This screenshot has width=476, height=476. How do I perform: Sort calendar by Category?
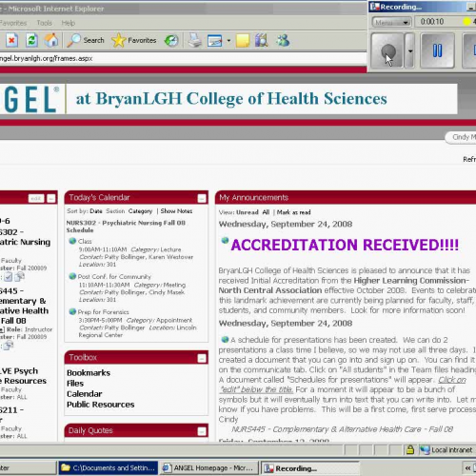[140, 211]
